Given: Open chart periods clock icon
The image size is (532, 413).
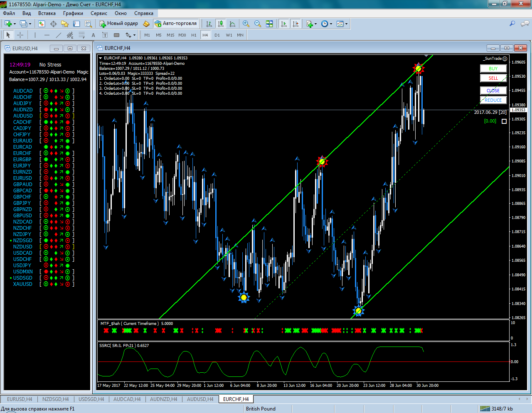Looking at the screenshot, I should [325, 24].
